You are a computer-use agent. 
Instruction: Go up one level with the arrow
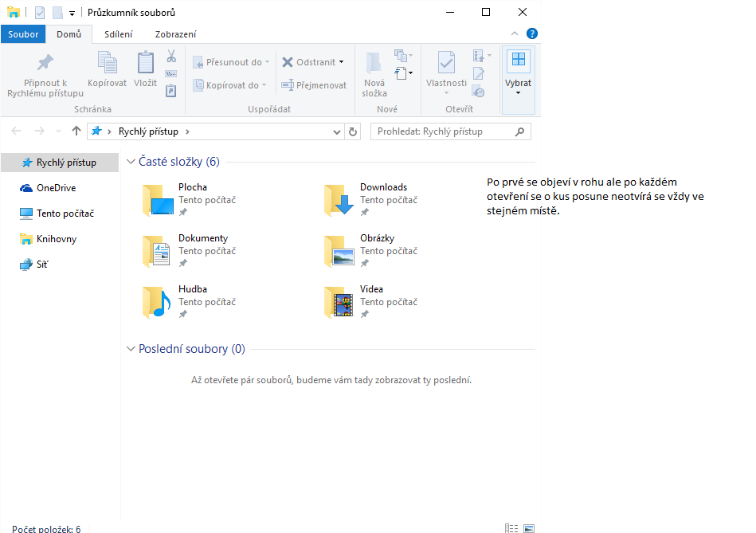pos(76,131)
